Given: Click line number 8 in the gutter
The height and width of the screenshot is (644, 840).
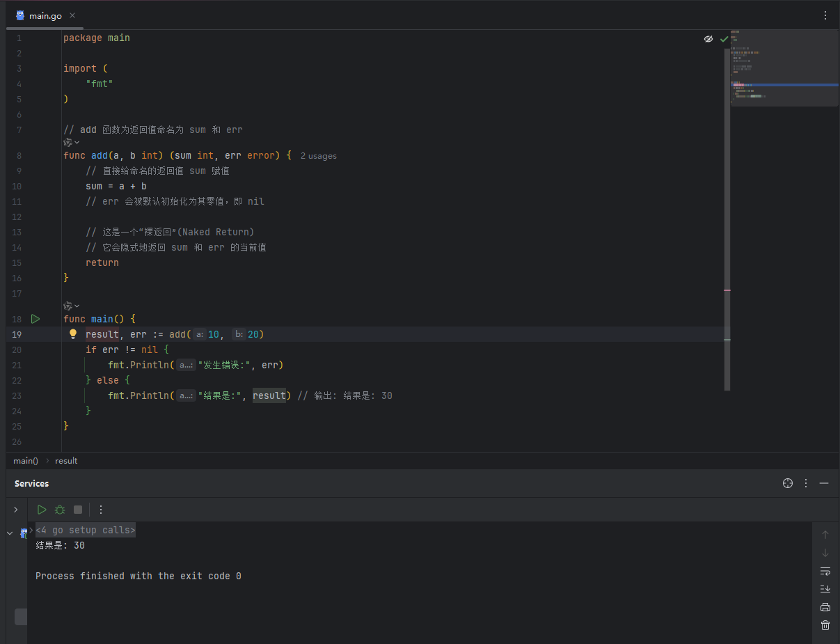Looking at the screenshot, I should coord(19,156).
